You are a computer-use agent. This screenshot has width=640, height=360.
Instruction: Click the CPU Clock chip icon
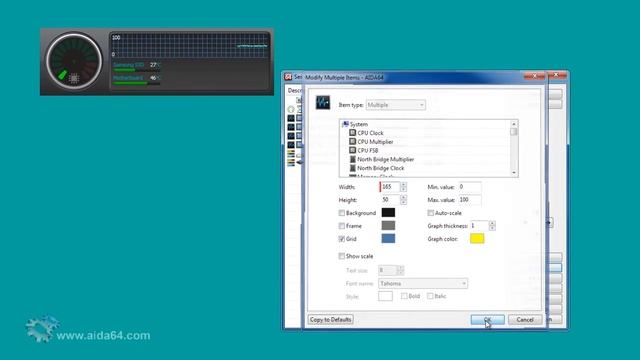pyautogui.click(x=353, y=133)
